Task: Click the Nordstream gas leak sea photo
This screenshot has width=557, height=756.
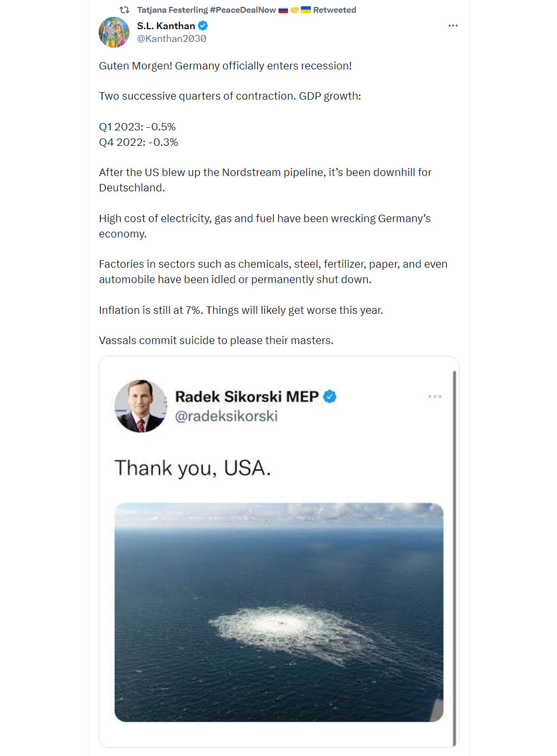Action: pyautogui.click(x=278, y=612)
